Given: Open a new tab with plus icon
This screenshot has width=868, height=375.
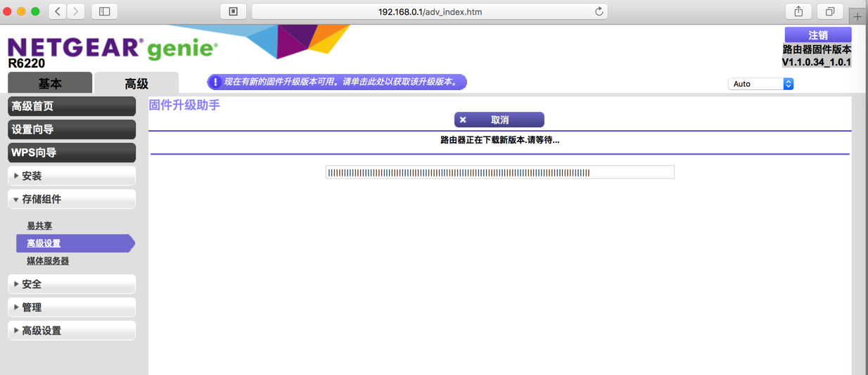Looking at the screenshot, I should (x=857, y=16).
